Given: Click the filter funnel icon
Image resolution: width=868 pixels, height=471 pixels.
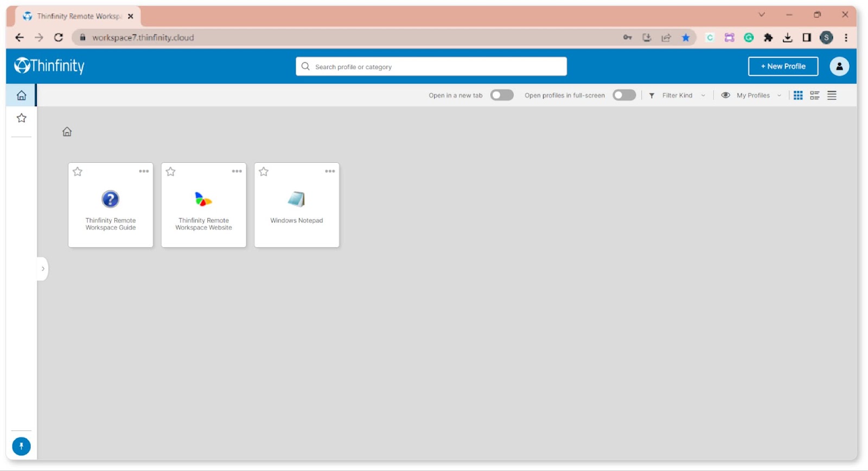Looking at the screenshot, I should pos(652,96).
